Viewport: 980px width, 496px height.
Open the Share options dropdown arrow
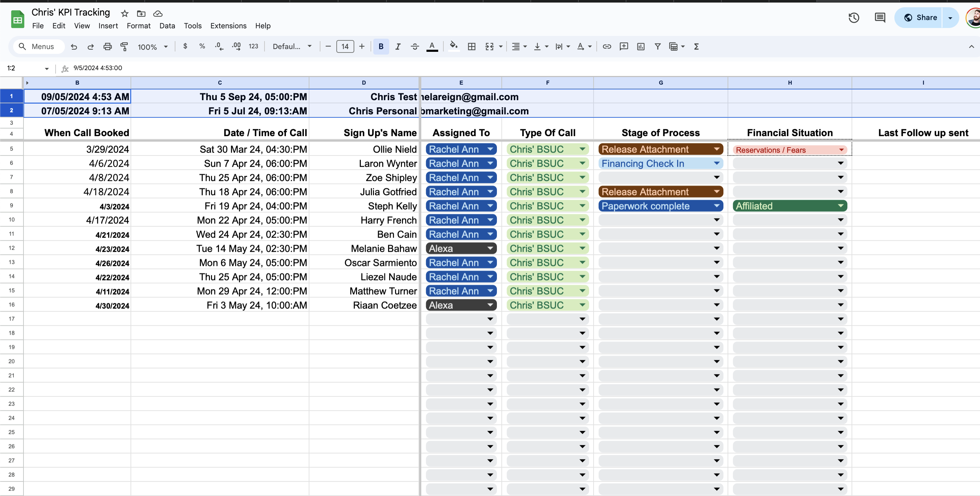tap(950, 18)
